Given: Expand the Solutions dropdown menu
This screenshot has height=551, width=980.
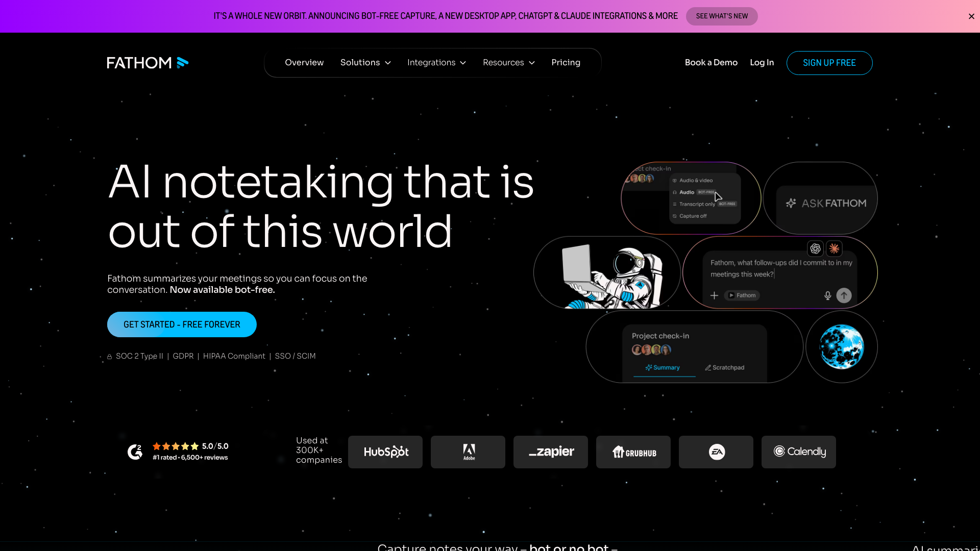Looking at the screenshot, I should [365, 62].
